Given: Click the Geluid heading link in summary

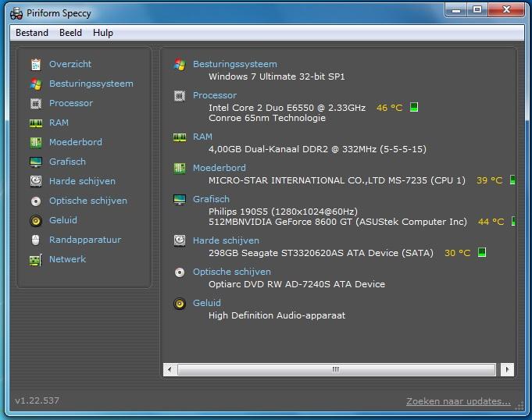Looking at the screenshot, I should click(x=206, y=303).
